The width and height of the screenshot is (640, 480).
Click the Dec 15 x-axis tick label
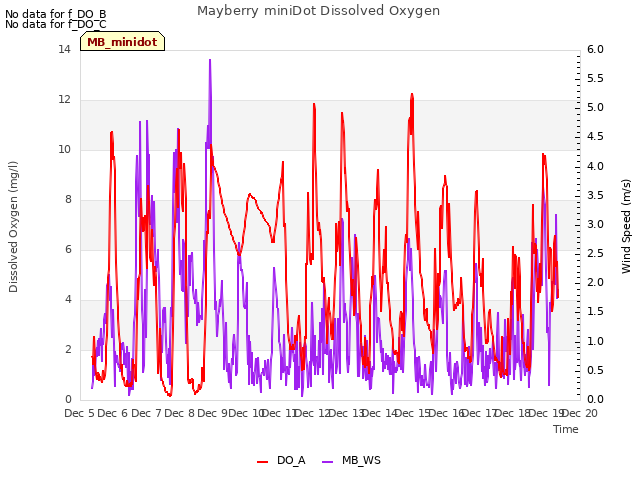click(412, 413)
